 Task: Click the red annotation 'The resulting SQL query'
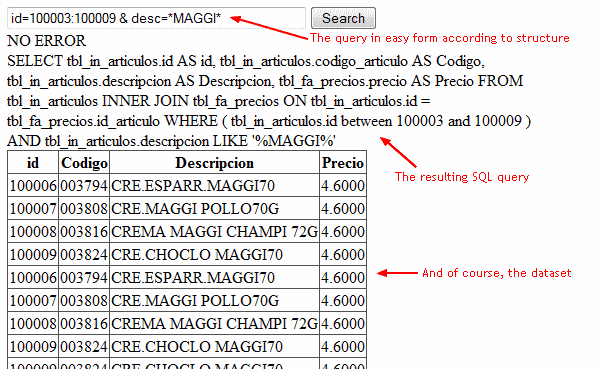[462, 177]
